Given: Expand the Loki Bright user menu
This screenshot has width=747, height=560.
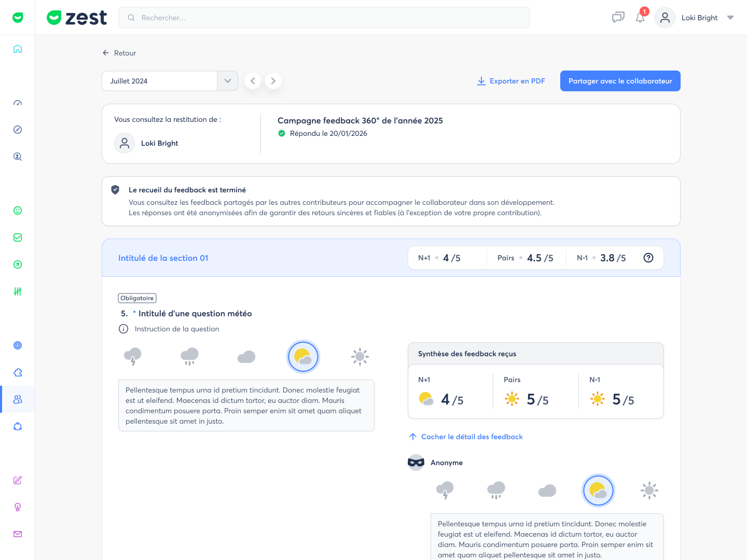Looking at the screenshot, I should coord(730,18).
